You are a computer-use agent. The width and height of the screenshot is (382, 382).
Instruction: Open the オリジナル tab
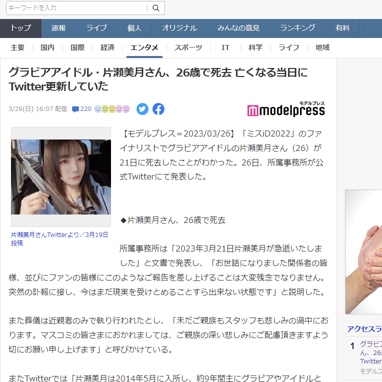(x=179, y=28)
